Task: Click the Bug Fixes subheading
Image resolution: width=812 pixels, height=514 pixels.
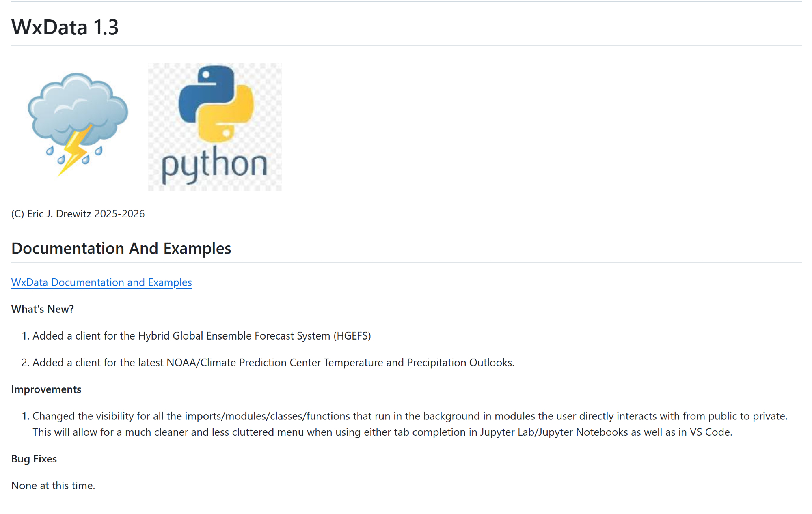Action: click(34, 459)
